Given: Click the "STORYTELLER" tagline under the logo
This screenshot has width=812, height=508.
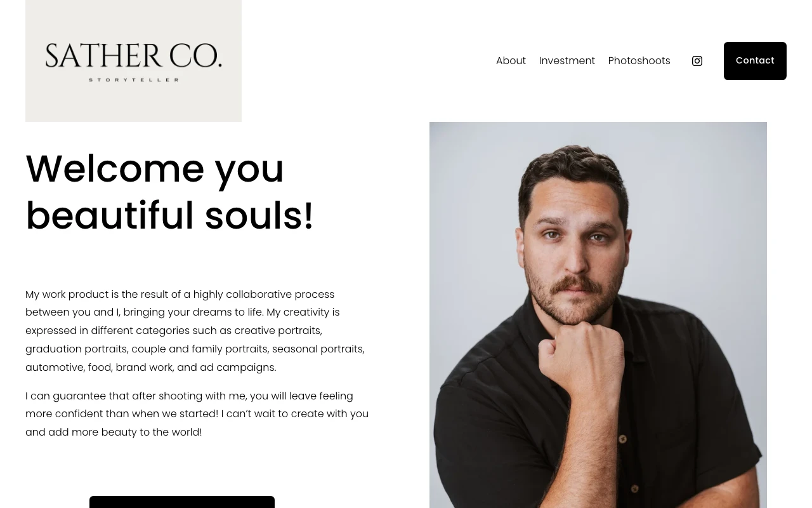Looking at the screenshot, I should click(x=134, y=80).
